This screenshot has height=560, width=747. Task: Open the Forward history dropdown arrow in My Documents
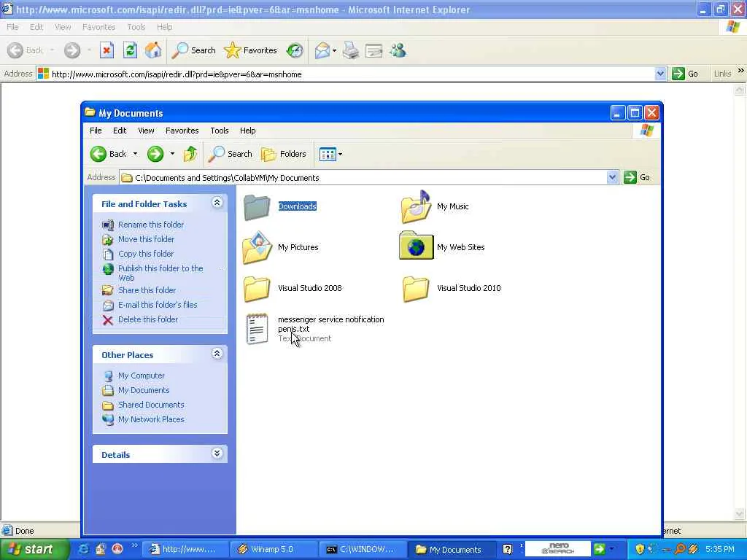(172, 154)
